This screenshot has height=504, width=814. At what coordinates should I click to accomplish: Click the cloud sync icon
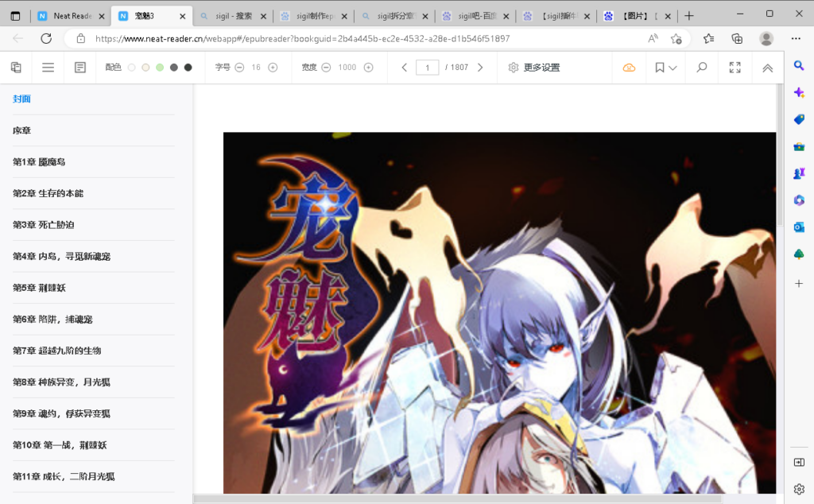coord(629,68)
